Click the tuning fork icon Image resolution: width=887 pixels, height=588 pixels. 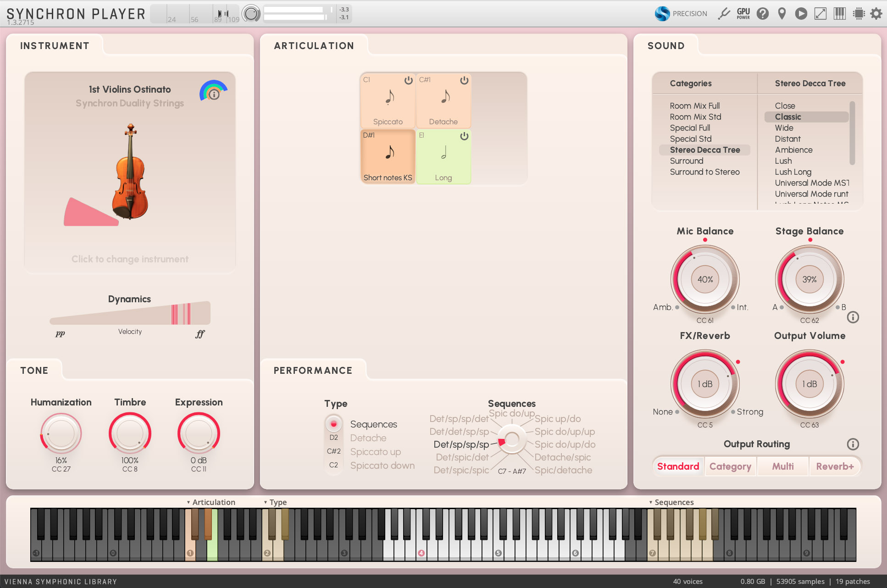click(x=724, y=14)
